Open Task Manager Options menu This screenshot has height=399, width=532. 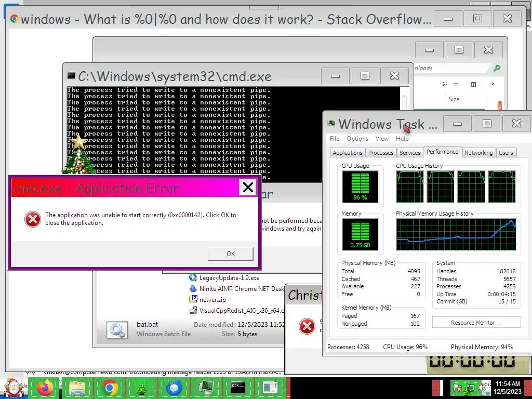point(357,138)
